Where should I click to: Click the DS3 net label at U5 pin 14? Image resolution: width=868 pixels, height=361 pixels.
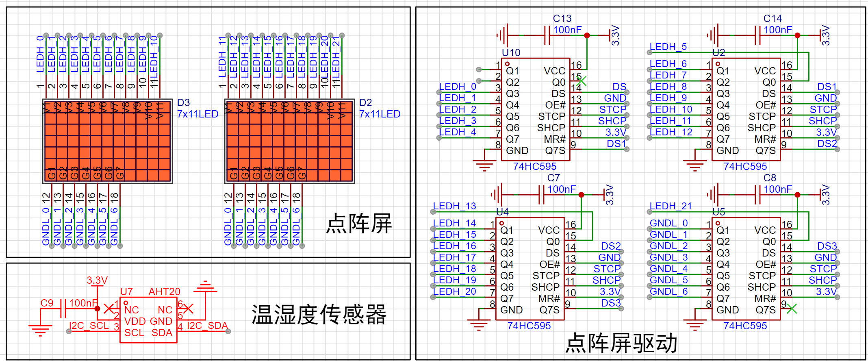(x=827, y=246)
